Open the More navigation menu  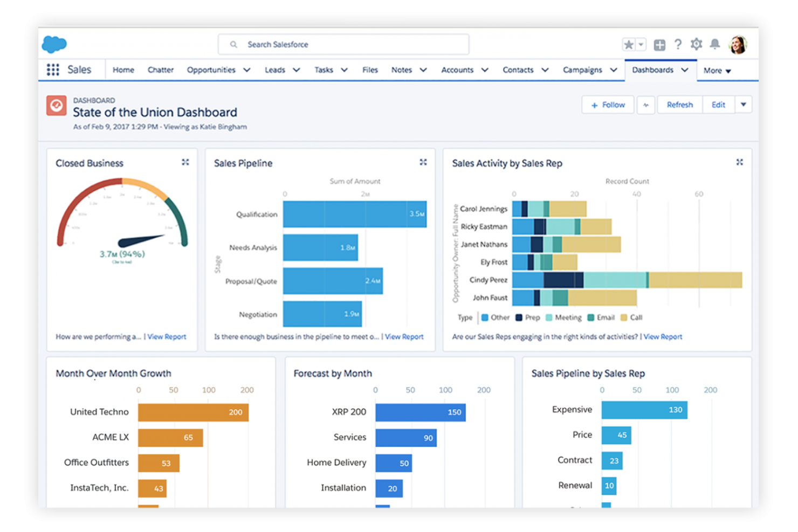(717, 71)
